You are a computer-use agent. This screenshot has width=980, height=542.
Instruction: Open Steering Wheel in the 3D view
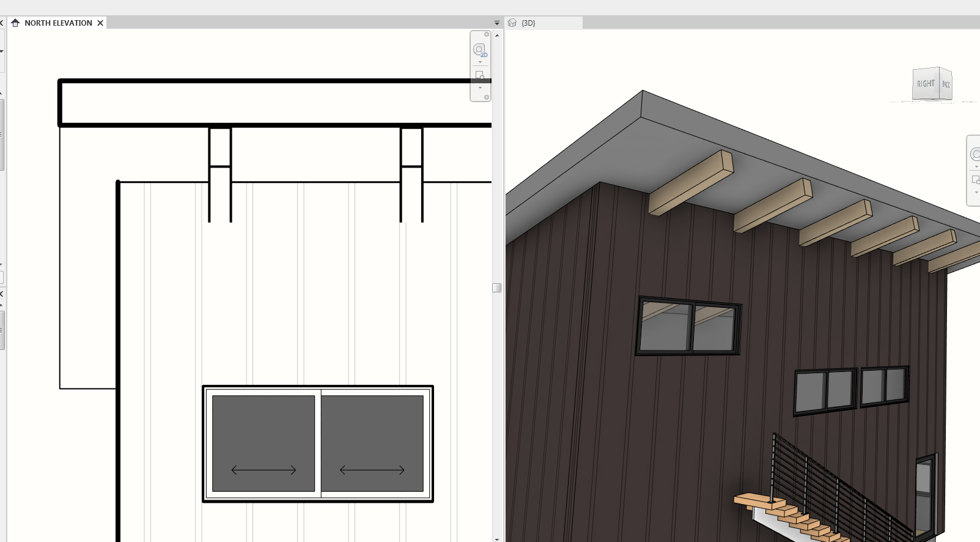975,154
